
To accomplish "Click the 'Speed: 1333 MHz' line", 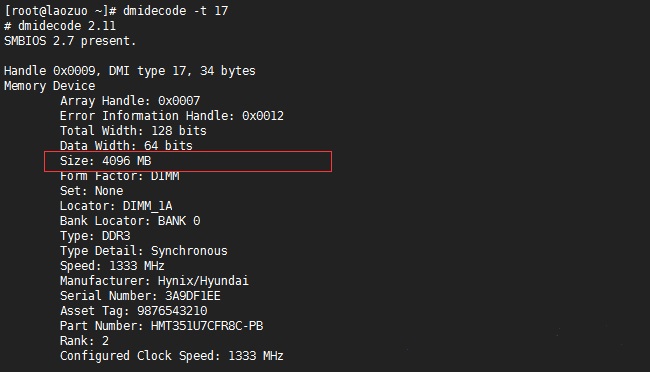I will [112, 265].
